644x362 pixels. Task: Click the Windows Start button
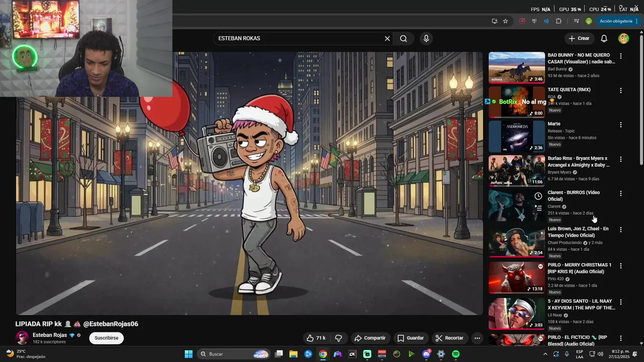tap(189, 354)
